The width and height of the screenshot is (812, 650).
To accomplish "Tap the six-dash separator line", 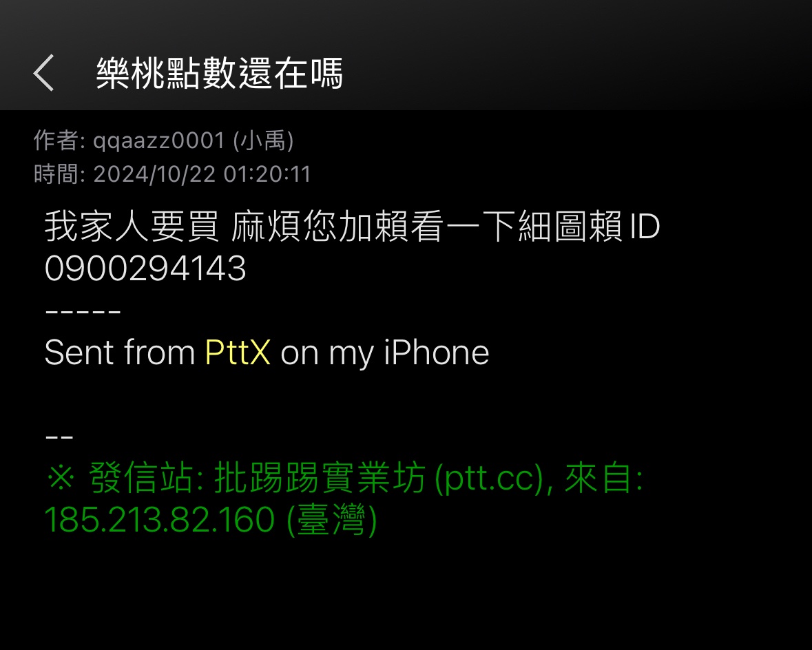I will pyautogui.click(x=83, y=312).
